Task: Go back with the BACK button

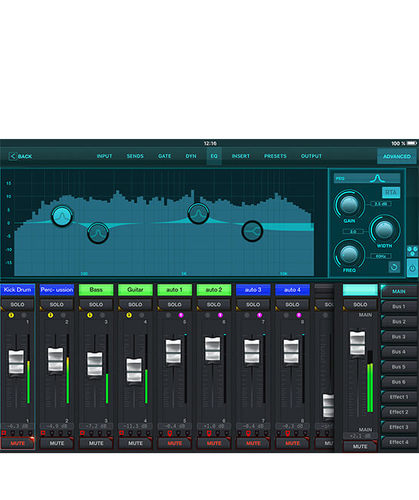Action: click(x=21, y=156)
